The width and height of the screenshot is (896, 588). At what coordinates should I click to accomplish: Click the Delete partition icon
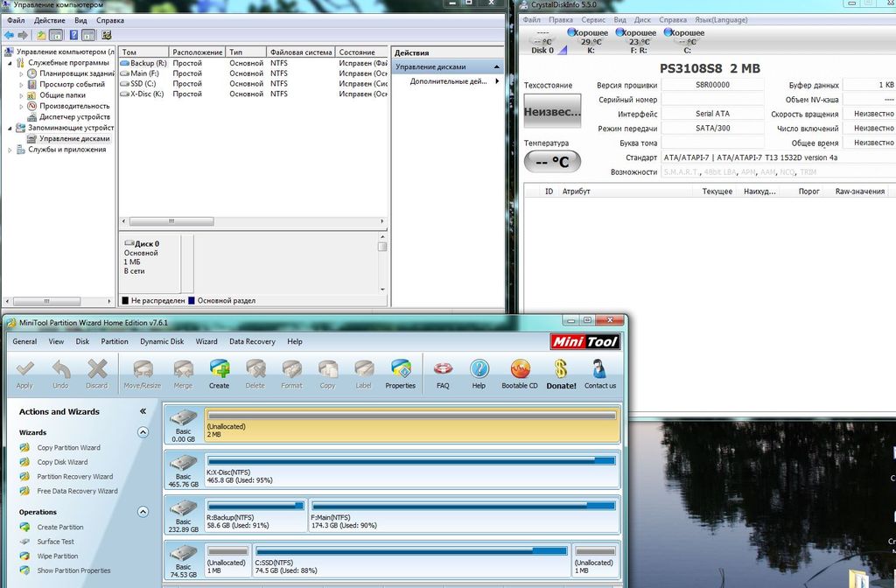coord(255,370)
